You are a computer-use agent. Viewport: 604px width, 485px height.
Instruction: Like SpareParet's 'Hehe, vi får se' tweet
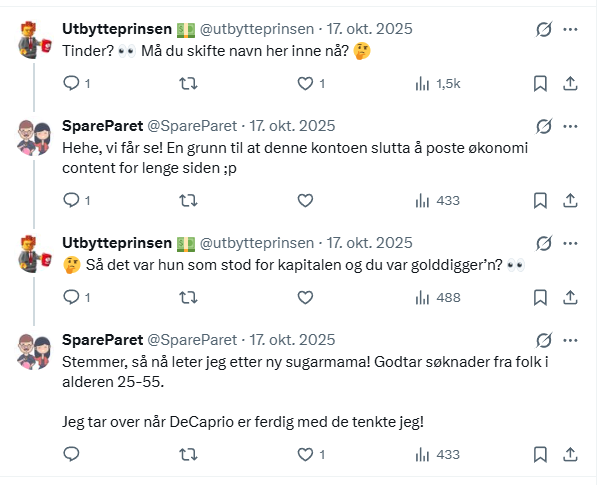pos(306,200)
